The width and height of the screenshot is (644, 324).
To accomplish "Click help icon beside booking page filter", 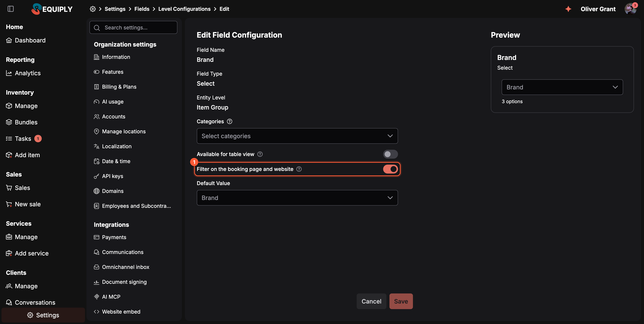I will (299, 169).
